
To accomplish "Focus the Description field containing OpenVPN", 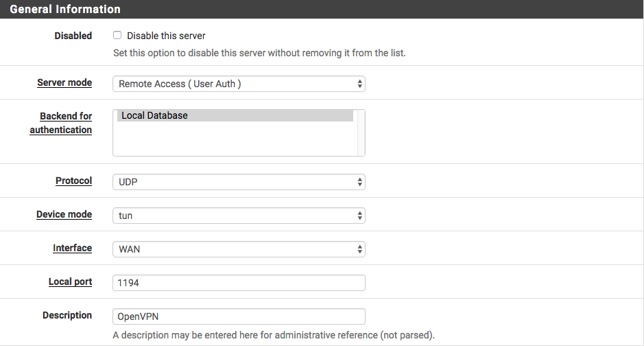I will point(238,316).
